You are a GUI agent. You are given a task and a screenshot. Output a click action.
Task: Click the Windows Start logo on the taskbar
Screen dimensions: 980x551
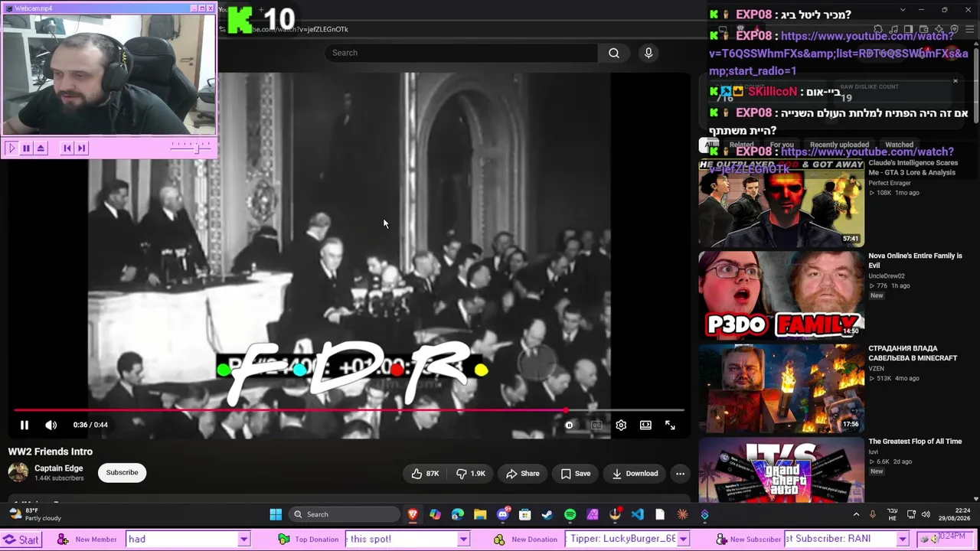click(x=276, y=514)
